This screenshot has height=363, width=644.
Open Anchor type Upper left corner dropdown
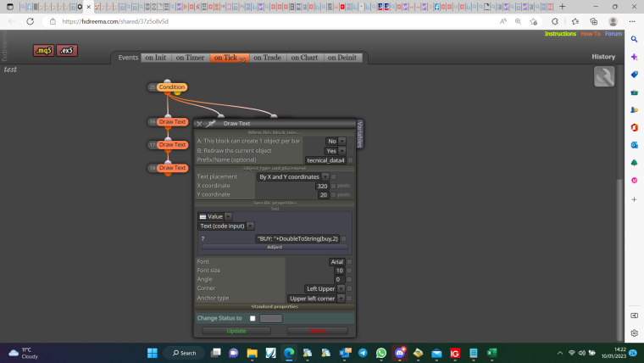[x=316, y=299]
